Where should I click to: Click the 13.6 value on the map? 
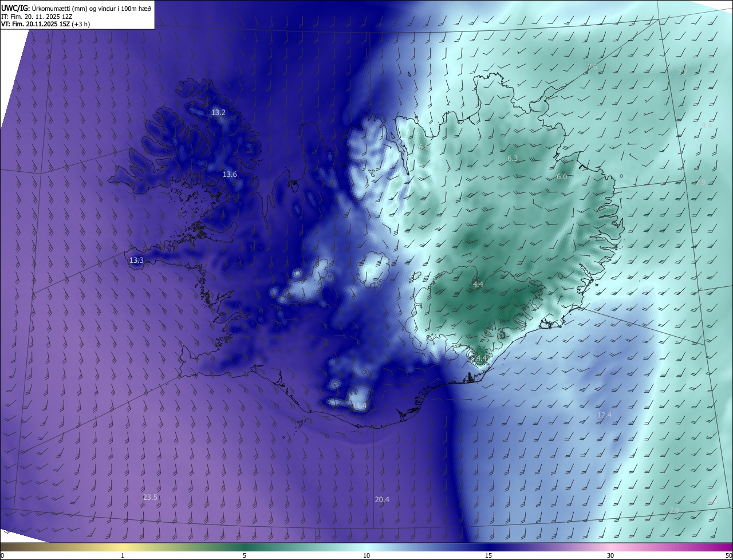pos(230,175)
